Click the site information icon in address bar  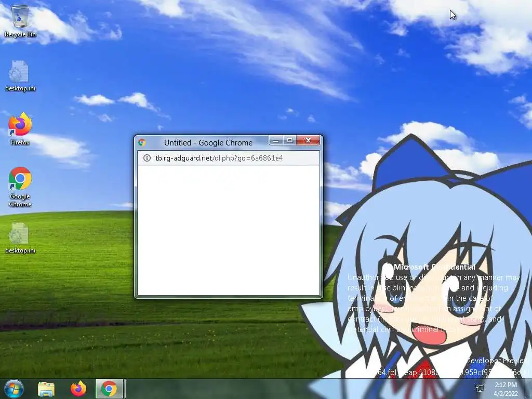(147, 158)
